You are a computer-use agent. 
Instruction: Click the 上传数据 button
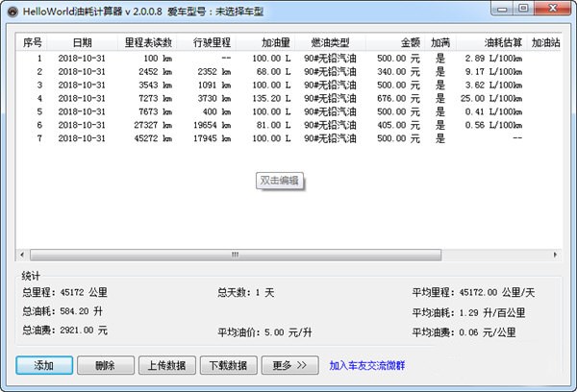(167, 365)
